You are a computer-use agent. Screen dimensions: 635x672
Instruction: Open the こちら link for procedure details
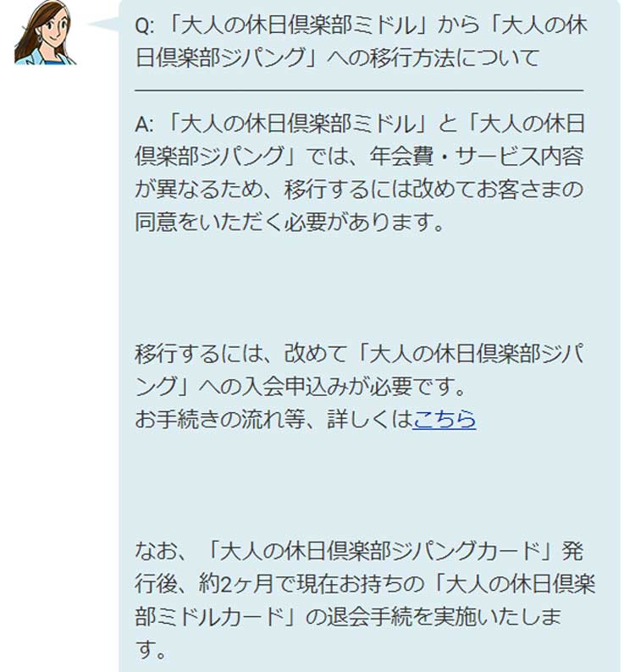444,419
